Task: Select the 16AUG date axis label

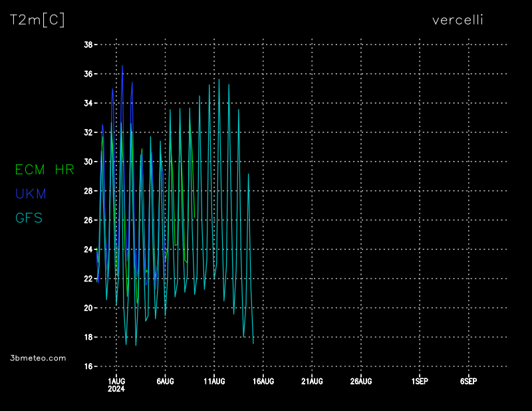Action: (x=263, y=381)
